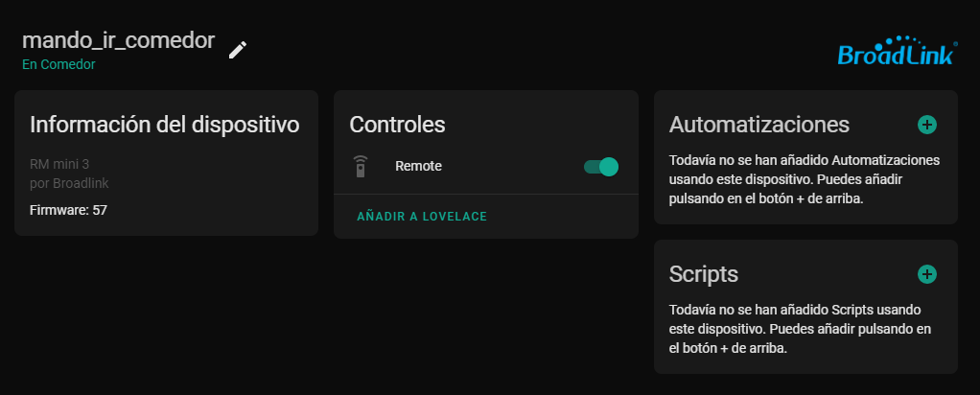Screen dimensions: 980x395
Task: Add a new automation with the plus icon
Action: coord(927,125)
